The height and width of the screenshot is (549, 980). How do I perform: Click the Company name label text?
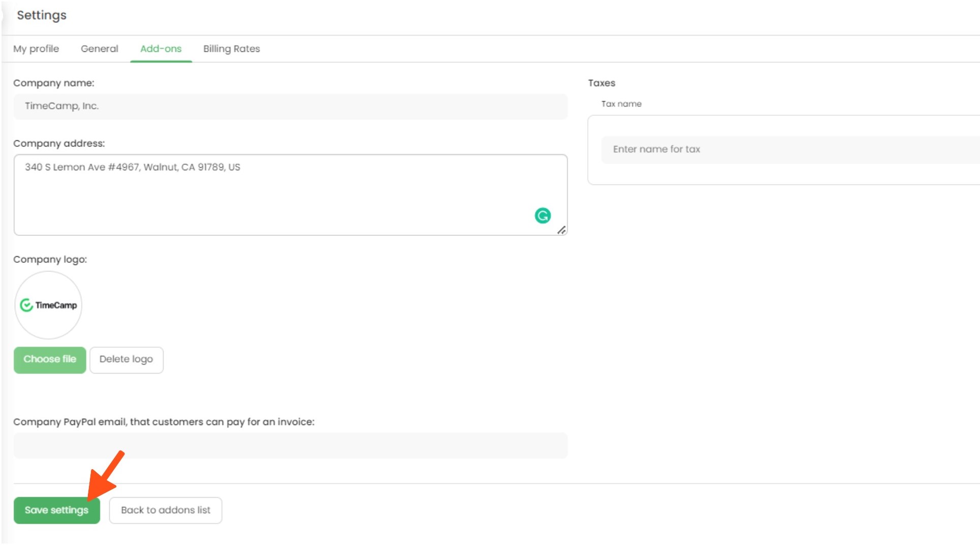pos(53,83)
